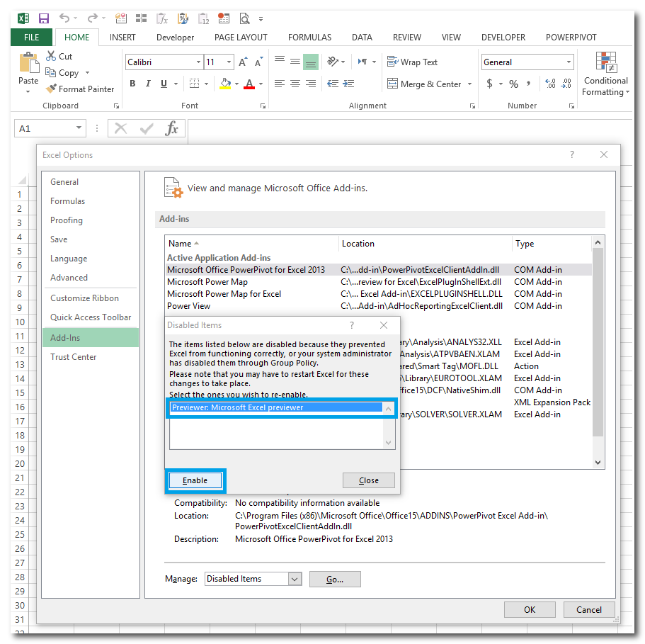645x644 pixels.
Task: Open the Manage Disabled Items dropdown
Action: pos(295,579)
